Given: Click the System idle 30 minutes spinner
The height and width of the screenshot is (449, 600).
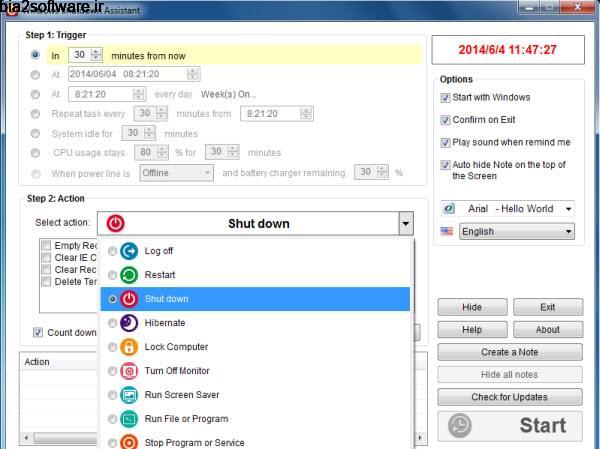Looking at the screenshot, I should click(149, 133).
